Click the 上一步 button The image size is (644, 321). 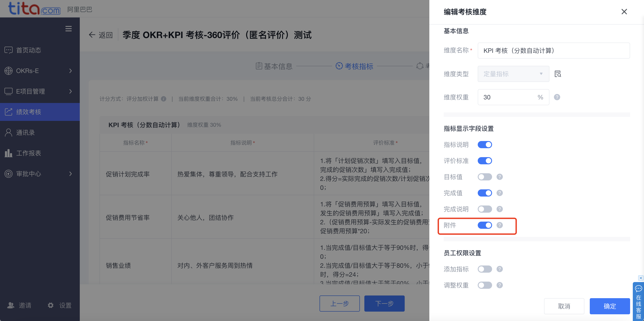coord(339,304)
